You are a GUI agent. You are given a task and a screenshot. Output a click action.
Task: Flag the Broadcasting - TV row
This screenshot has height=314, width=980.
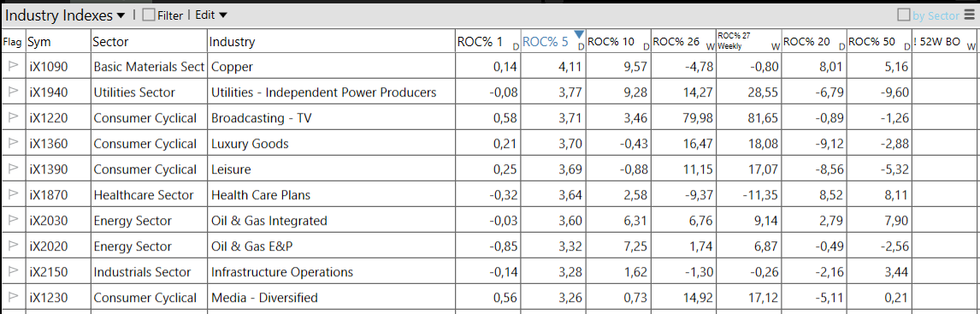(13, 117)
